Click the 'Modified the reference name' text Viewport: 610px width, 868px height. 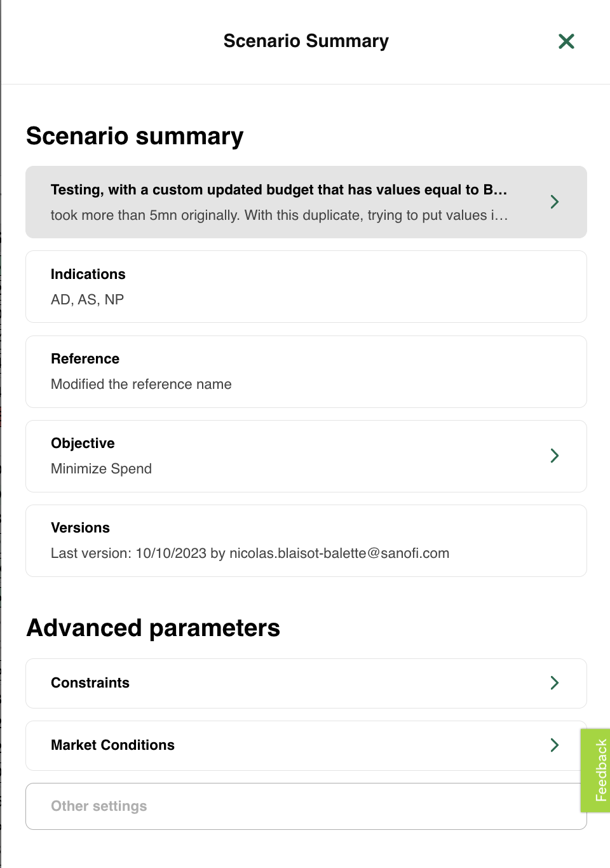point(141,384)
